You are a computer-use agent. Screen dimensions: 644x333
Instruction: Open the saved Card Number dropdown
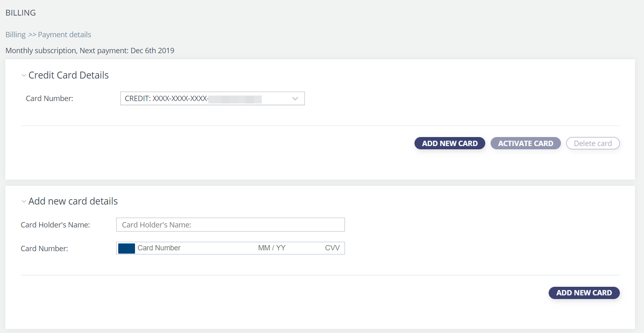point(212,99)
